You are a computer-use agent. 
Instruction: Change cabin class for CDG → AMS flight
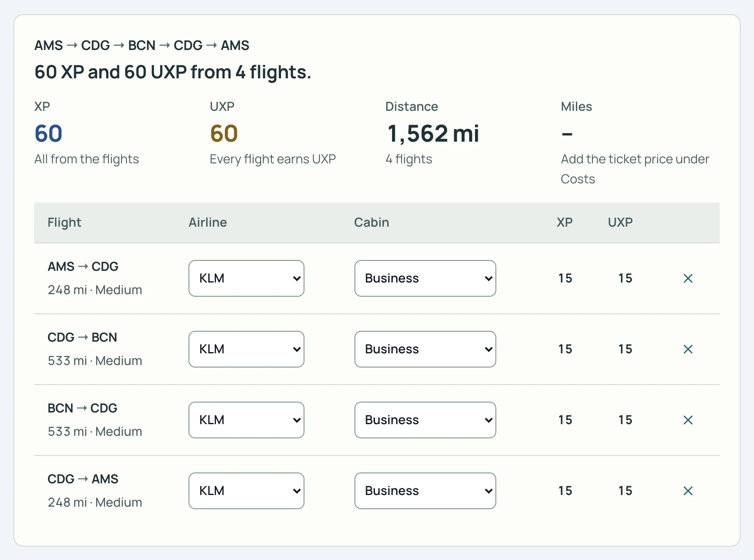[x=425, y=491]
